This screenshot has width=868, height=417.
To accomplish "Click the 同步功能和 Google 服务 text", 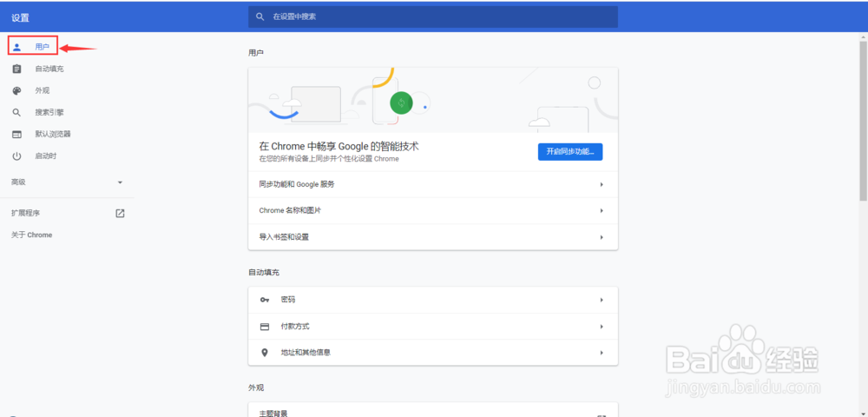I will 297,184.
